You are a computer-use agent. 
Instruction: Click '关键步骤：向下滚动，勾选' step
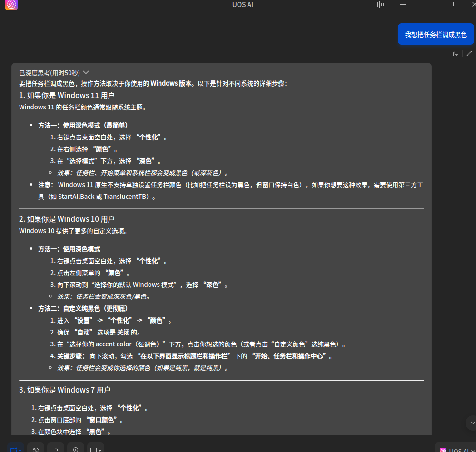(x=191, y=356)
